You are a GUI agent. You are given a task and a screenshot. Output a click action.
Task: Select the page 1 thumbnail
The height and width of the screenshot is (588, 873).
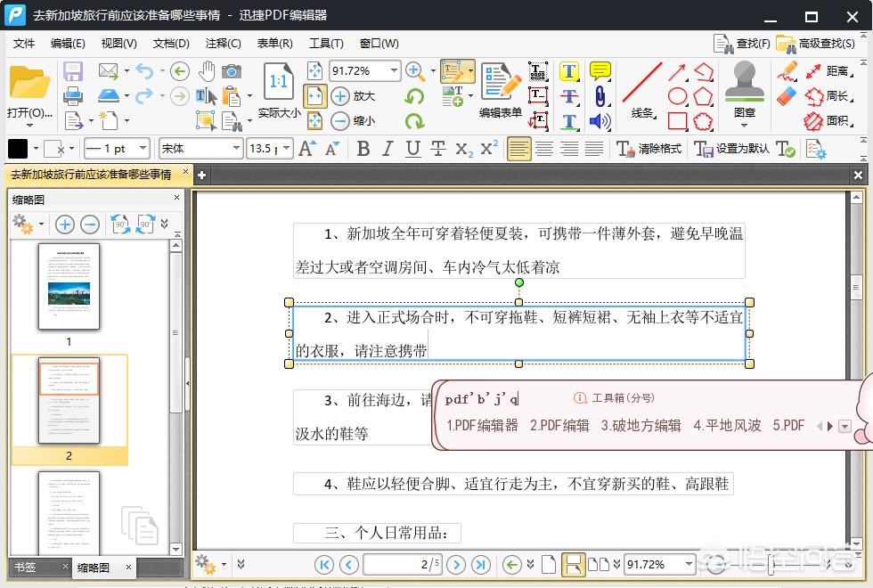[69, 288]
